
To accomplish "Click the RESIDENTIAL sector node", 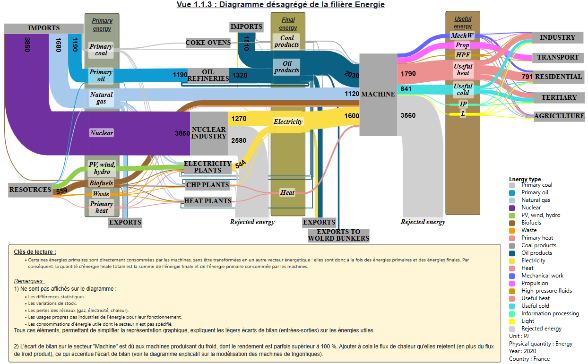I will point(558,77).
